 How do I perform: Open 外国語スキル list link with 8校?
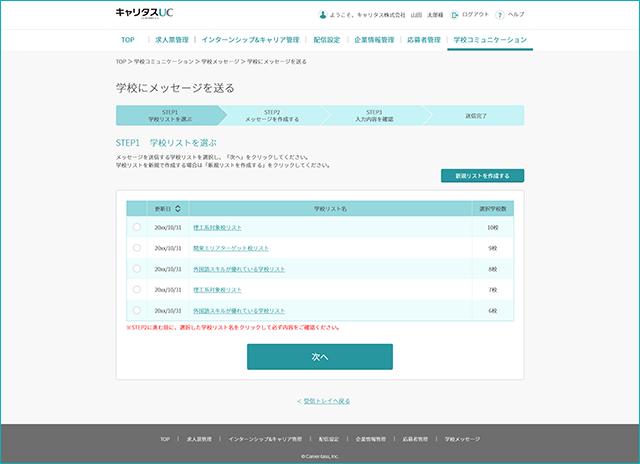pos(239,269)
